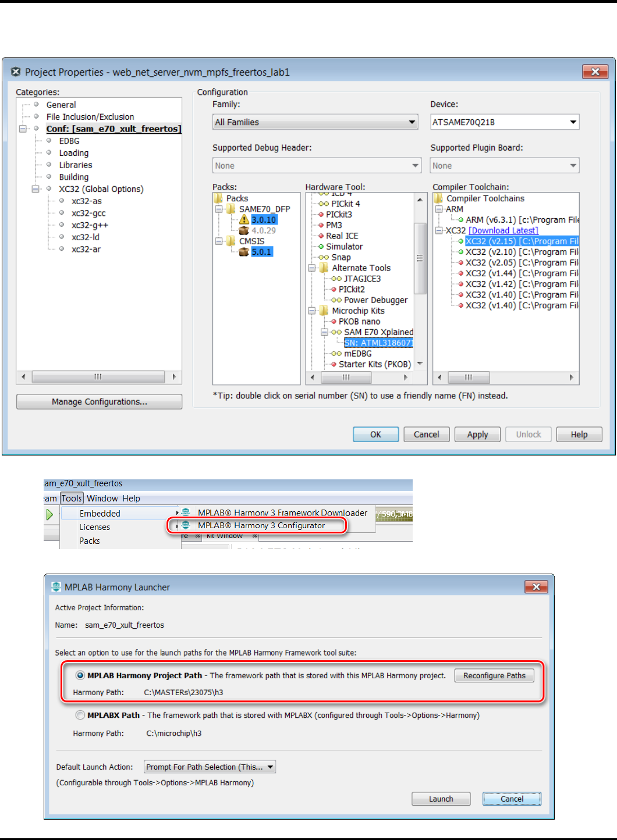Select File Inclusion/Exclusion category
Screen dimensions: 617x840
click(90, 117)
